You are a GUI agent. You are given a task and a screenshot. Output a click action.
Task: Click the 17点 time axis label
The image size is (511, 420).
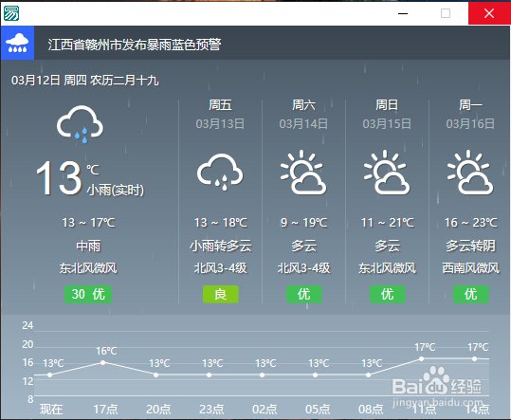click(105, 410)
